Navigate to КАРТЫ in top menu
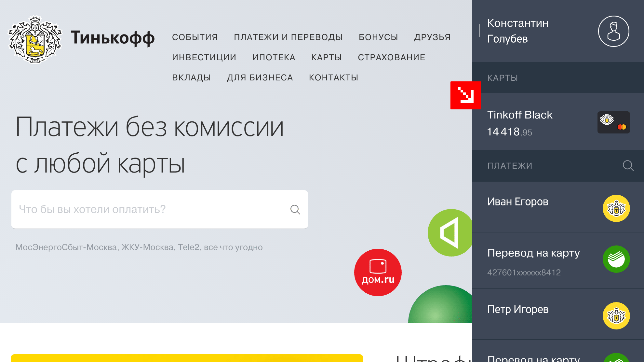Image resolution: width=644 pixels, height=362 pixels. 327,57
